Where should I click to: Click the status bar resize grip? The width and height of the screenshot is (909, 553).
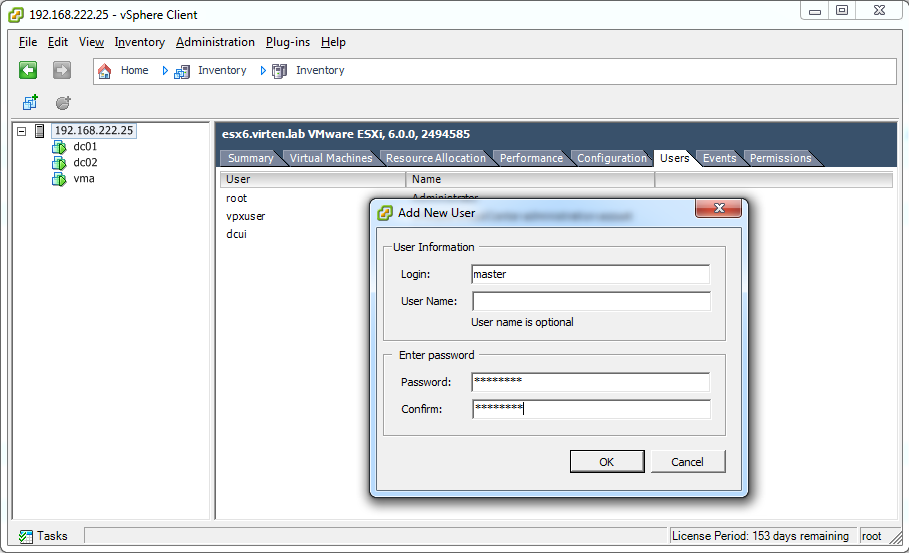pos(896,537)
